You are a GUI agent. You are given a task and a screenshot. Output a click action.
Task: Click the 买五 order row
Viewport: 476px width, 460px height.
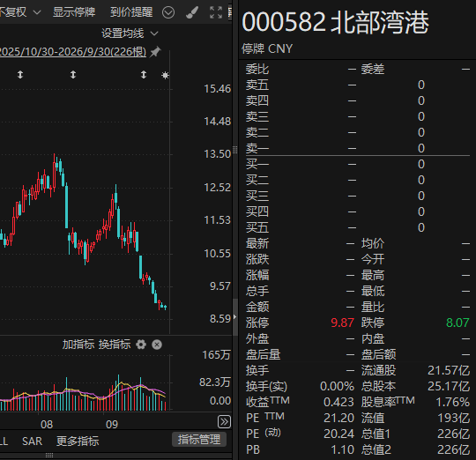(358, 227)
